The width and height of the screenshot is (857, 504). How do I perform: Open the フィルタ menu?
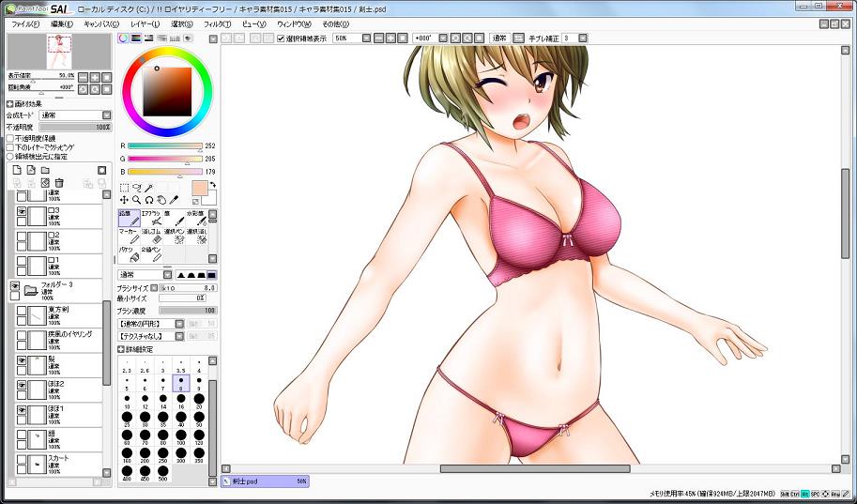point(217,23)
